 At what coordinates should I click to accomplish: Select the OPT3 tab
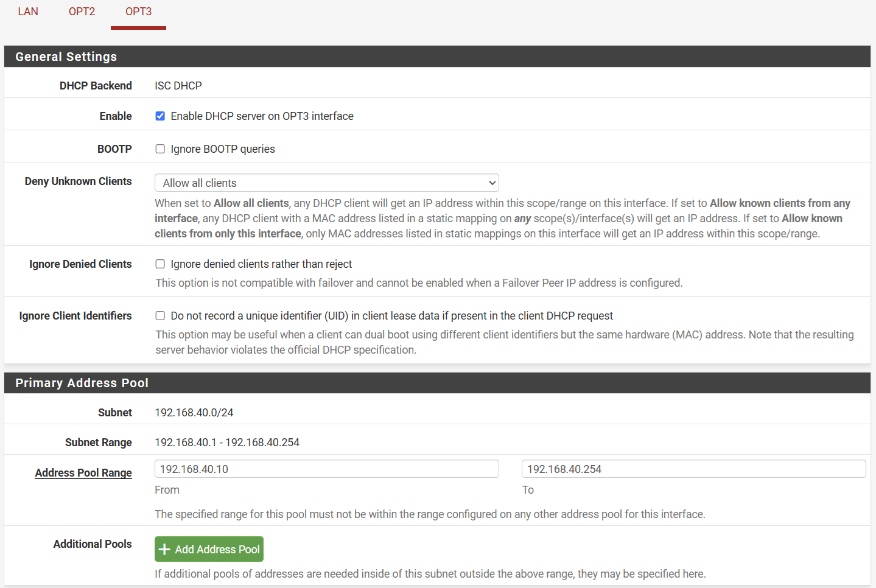138,12
